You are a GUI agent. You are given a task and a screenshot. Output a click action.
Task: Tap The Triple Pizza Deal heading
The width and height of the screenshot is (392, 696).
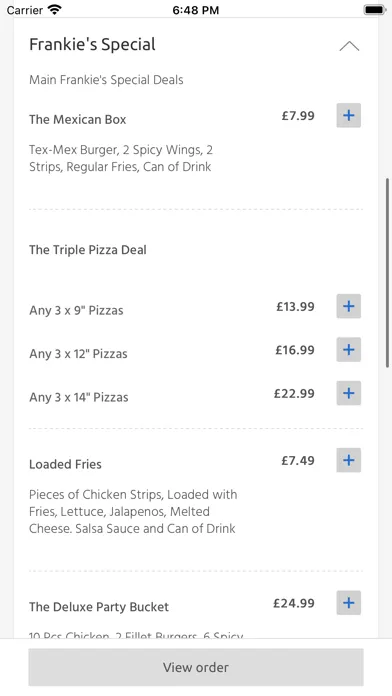tap(88, 250)
